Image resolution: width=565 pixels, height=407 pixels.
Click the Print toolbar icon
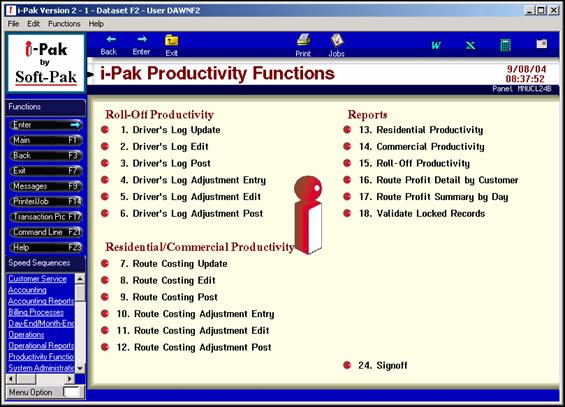(x=303, y=40)
